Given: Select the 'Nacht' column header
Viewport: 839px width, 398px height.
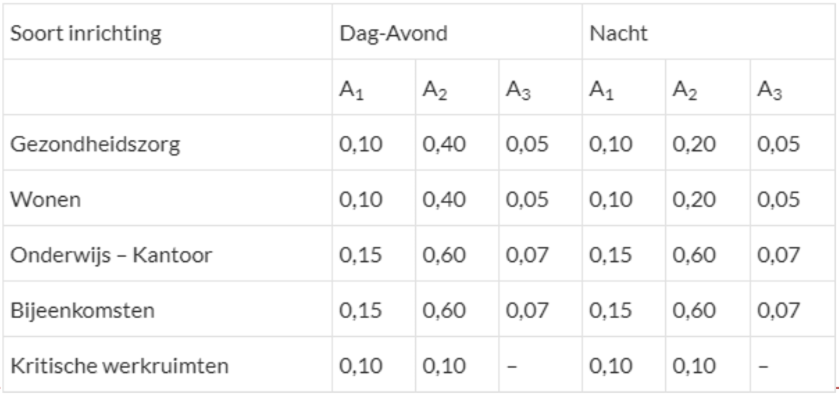Looking at the screenshot, I should point(708,32).
